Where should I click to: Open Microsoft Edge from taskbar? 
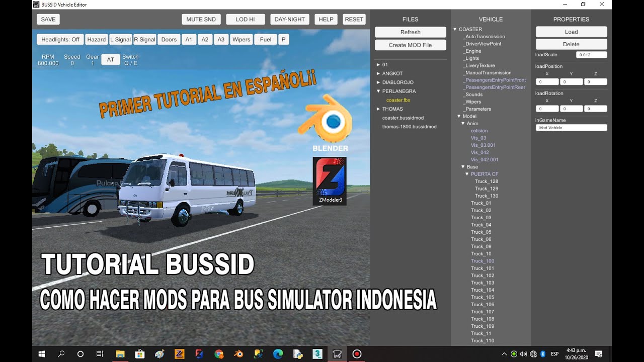(x=278, y=354)
